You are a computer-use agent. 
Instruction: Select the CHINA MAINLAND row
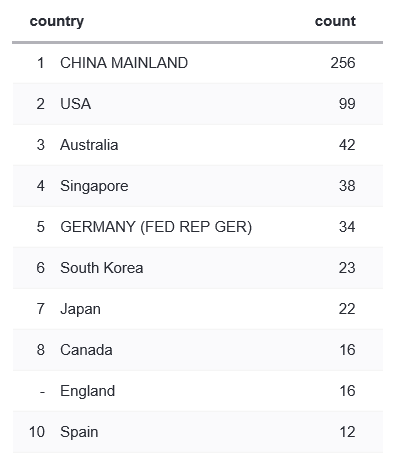(x=198, y=63)
